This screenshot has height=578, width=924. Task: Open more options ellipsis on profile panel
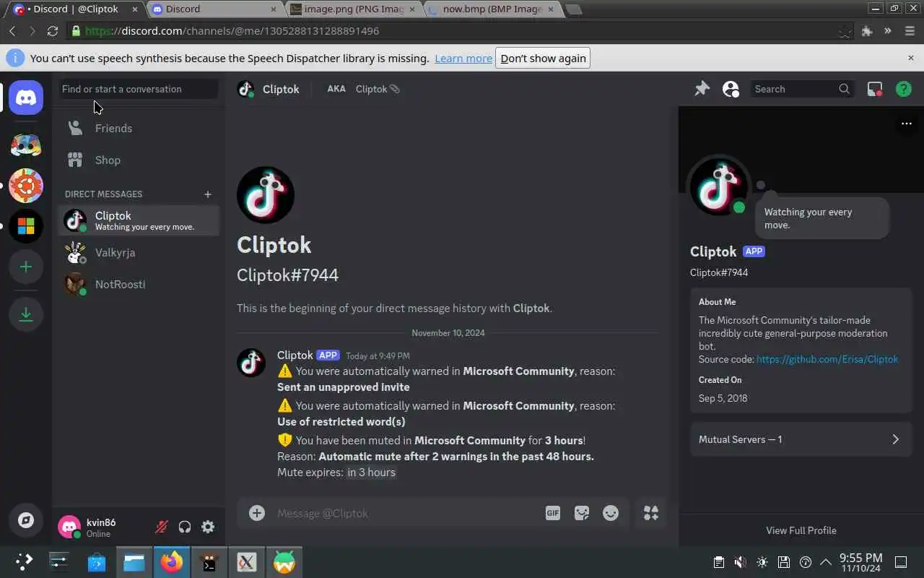point(907,124)
